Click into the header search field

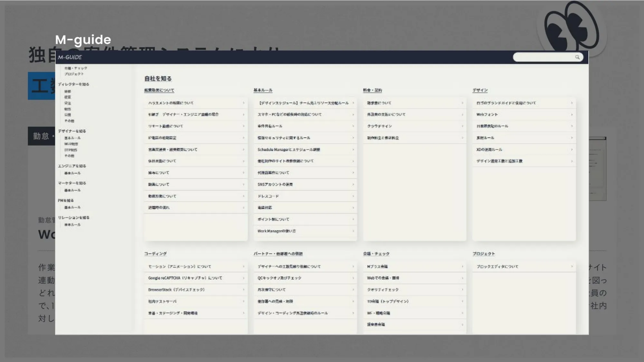pos(544,57)
